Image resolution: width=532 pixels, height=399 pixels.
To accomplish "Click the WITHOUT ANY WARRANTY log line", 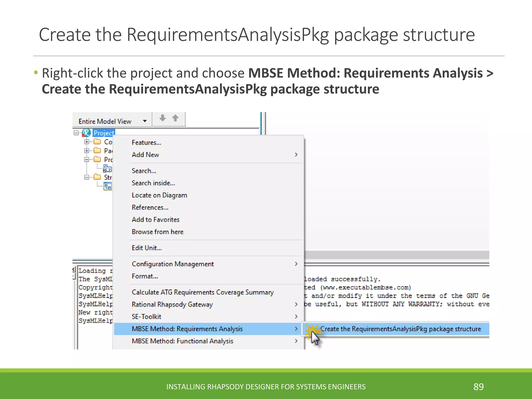I will click(397, 304).
